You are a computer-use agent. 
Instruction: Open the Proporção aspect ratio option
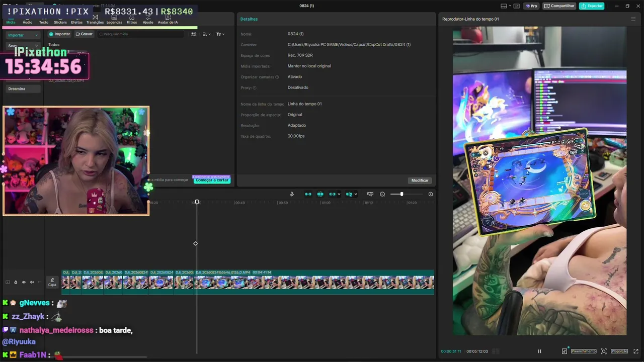619,351
